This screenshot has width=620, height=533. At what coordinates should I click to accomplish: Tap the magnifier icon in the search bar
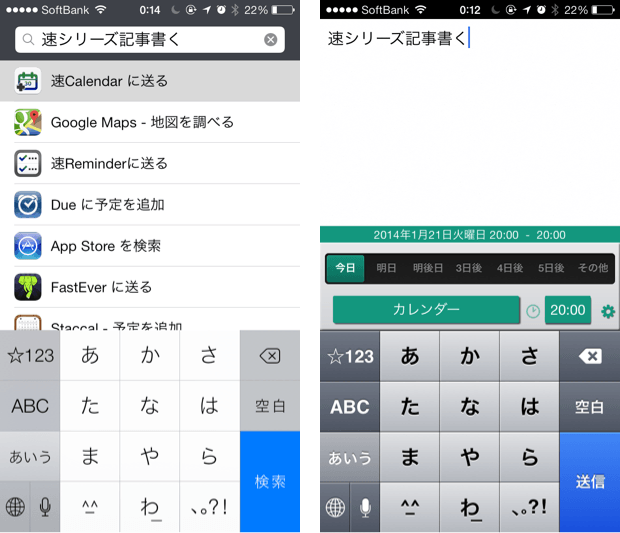[28, 40]
